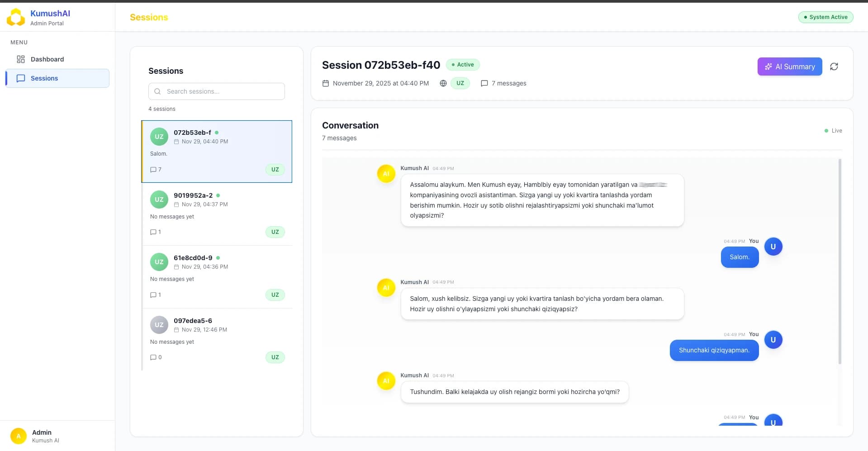Click the Search sessions input field
Image resolution: width=868 pixels, height=451 pixels.
[216, 91]
